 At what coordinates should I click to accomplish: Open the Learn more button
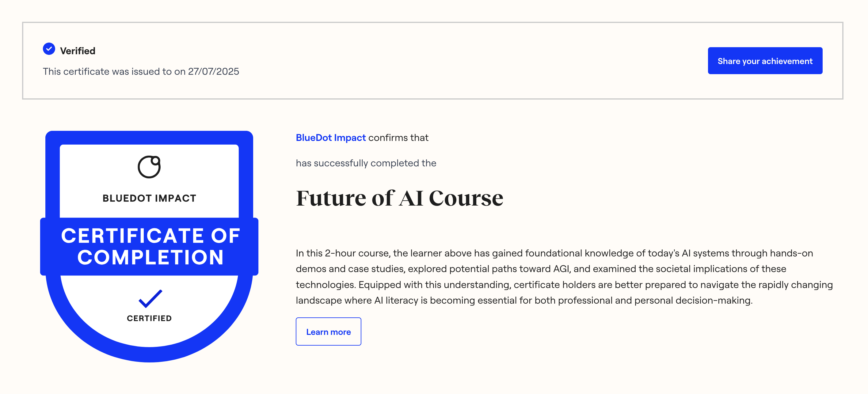[x=328, y=332]
